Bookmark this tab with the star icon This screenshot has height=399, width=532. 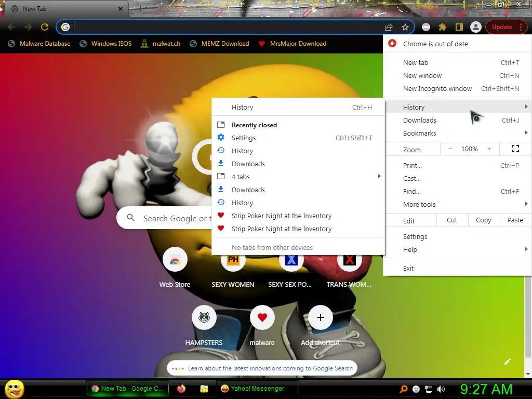point(405,27)
